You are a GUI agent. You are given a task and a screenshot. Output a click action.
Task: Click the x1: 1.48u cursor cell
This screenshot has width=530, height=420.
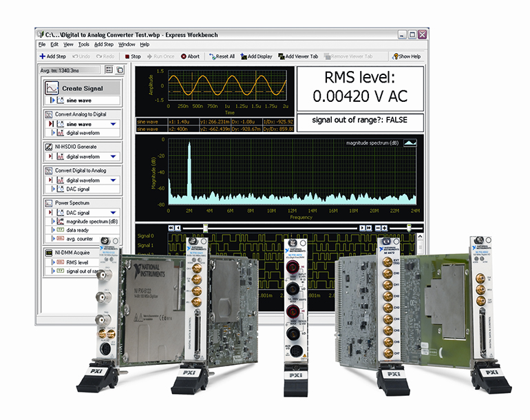(x=184, y=121)
